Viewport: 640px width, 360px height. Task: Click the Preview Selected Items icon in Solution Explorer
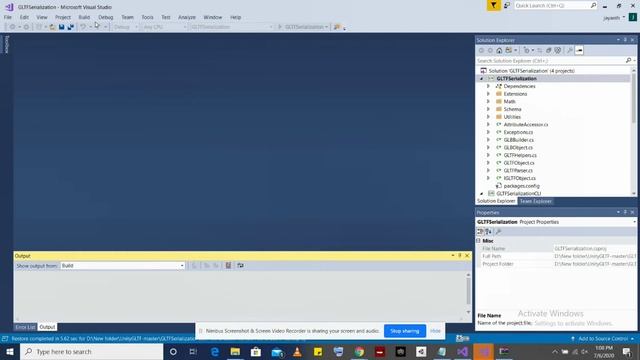pos(579,51)
